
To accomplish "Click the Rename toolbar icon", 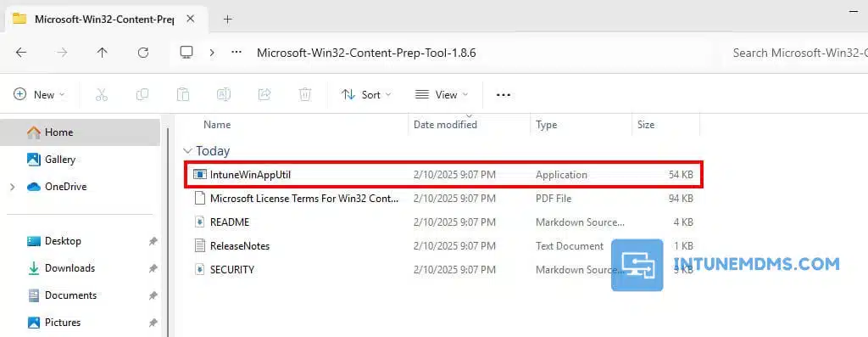I will (224, 95).
